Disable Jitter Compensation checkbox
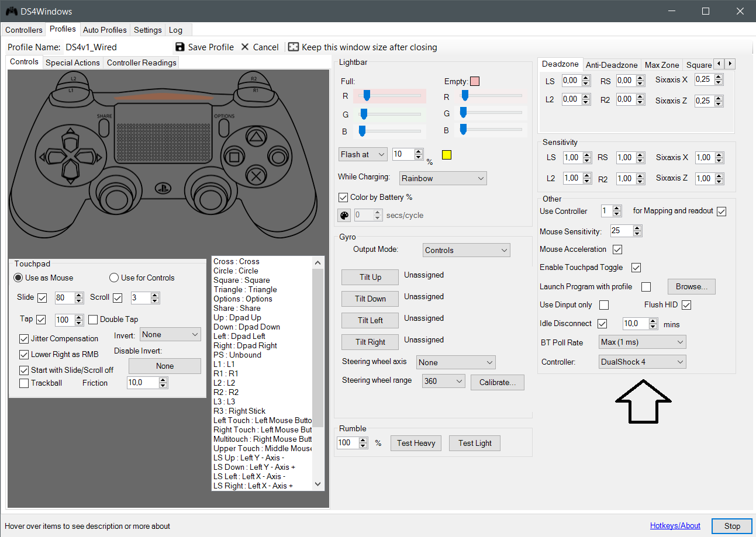Viewport: 756px width, 537px height. point(24,339)
